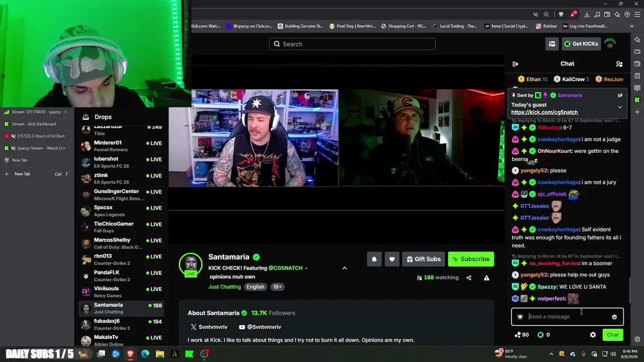Toggle notification bell for Santamaria
Viewport: 644px width, 362px height.
click(374, 259)
